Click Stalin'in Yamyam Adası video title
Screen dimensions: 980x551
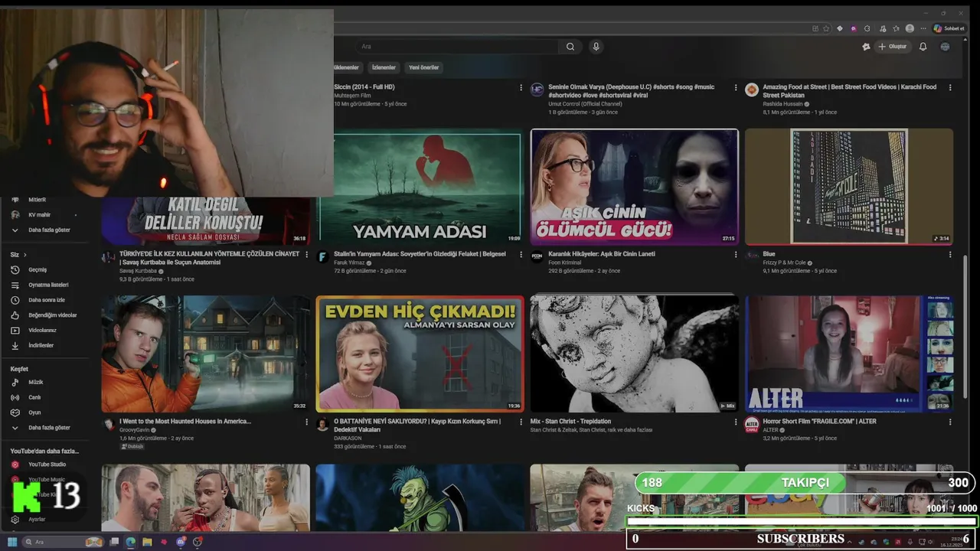(x=419, y=254)
